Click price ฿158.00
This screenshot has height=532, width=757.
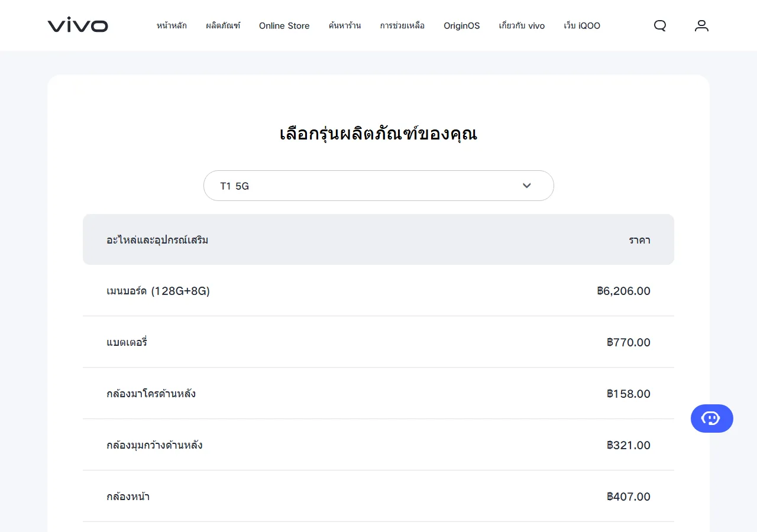(629, 394)
